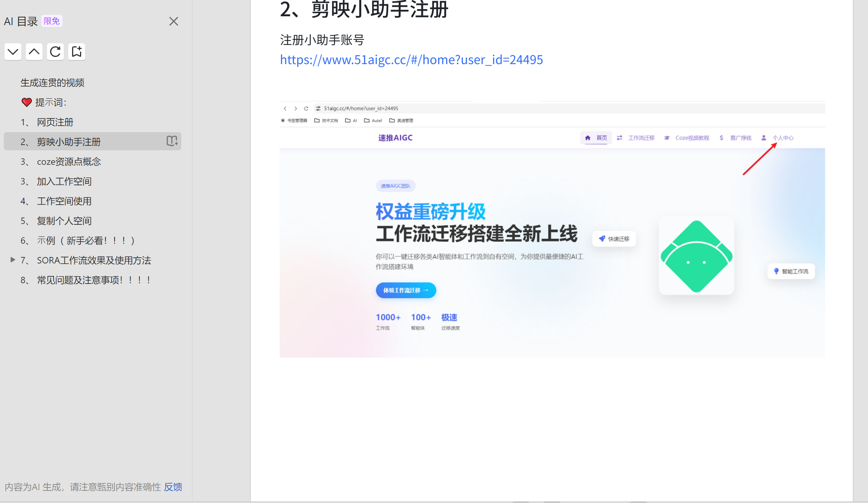Click the graduation cap icon beside Coze视频教程

click(667, 138)
